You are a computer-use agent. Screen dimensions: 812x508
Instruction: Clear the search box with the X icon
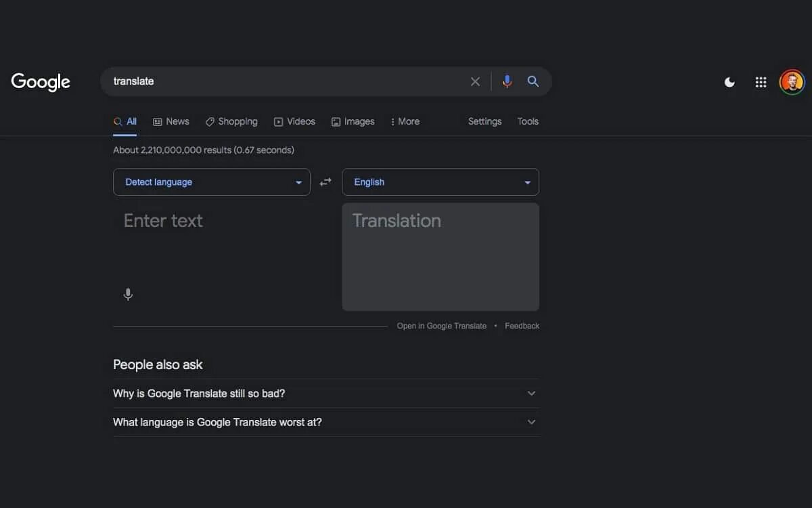click(x=475, y=81)
